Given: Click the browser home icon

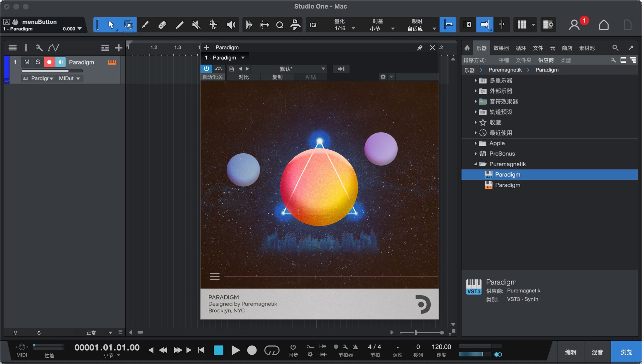Looking at the screenshot, I should 467,48.
